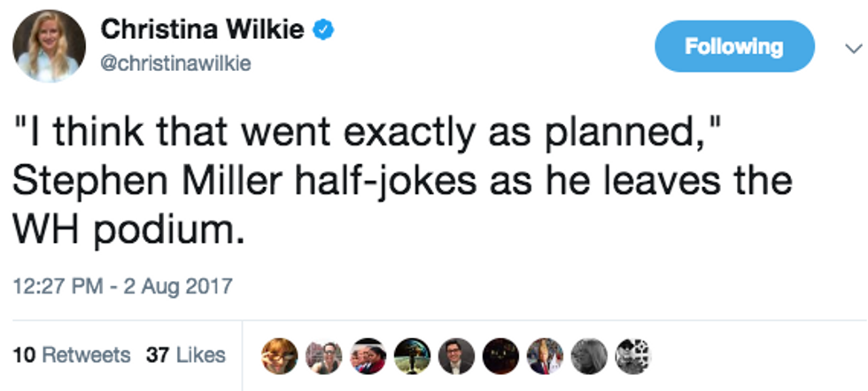This screenshot has width=868, height=391.
Task: Open the dark nearly-black liker avatar
Action: pyautogui.click(x=500, y=356)
